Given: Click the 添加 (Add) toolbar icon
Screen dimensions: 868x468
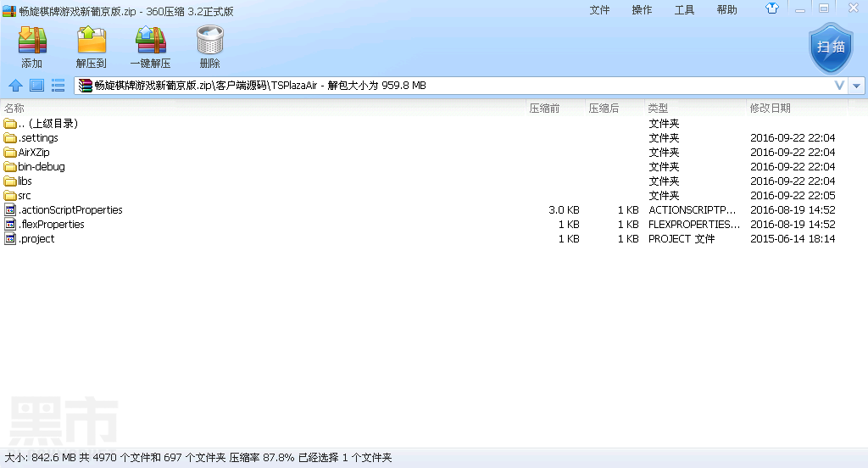Looking at the screenshot, I should pyautogui.click(x=32, y=40).
